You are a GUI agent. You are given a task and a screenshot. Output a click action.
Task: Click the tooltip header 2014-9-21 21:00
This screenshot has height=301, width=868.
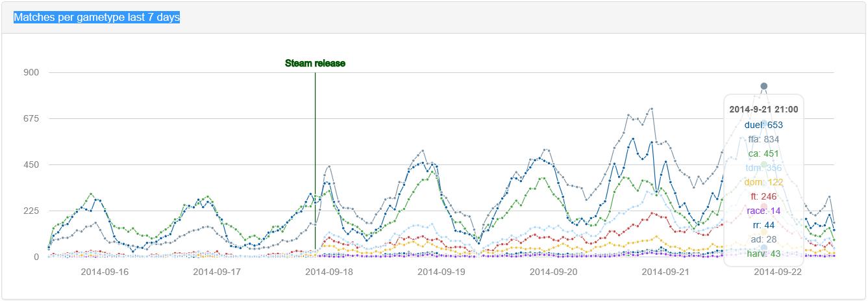(x=763, y=109)
